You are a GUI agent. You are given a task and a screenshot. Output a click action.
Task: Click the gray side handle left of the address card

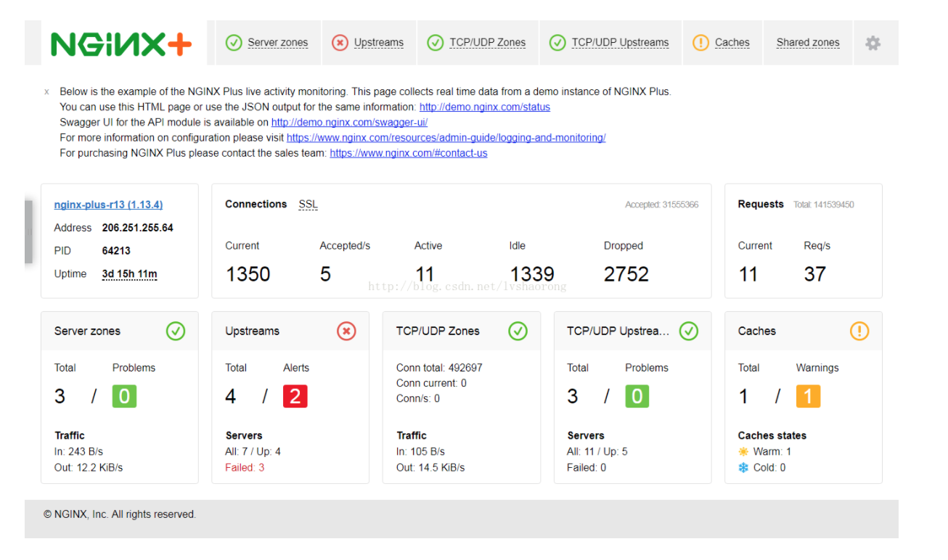coord(28,231)
